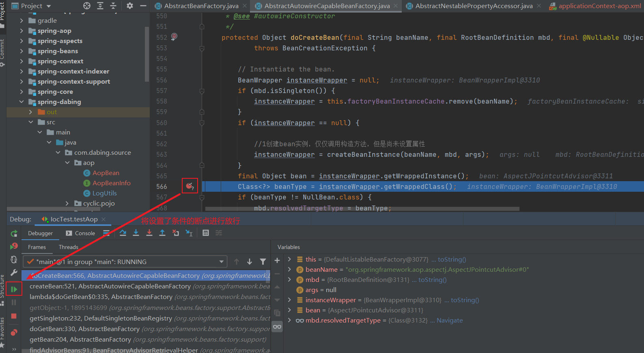Open Evaluate Expression calculator icon
The width and height of the screenshot is (644, 353).
[206, 233]
